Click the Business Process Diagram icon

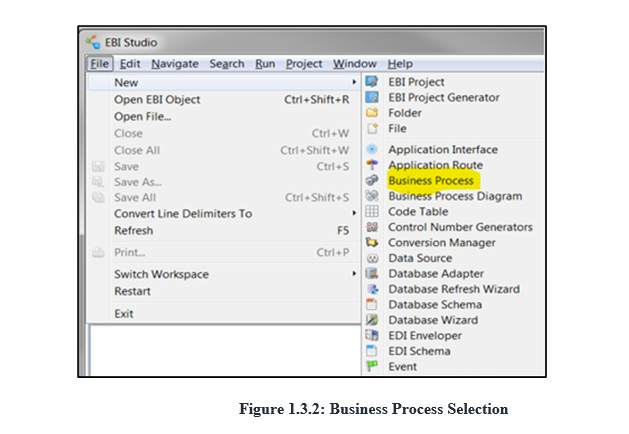(372, 196)
